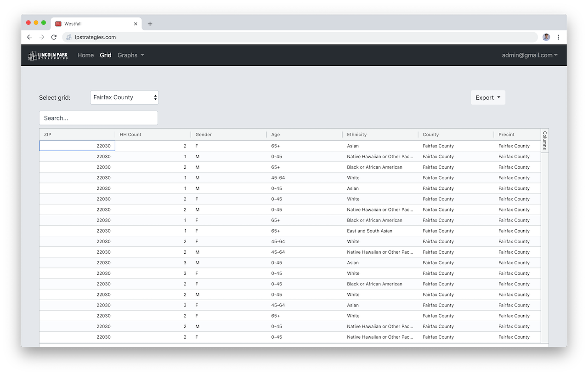Click the Lincoln Park Strategies logo
The image size is (588, 375).
tap(47, 55)
